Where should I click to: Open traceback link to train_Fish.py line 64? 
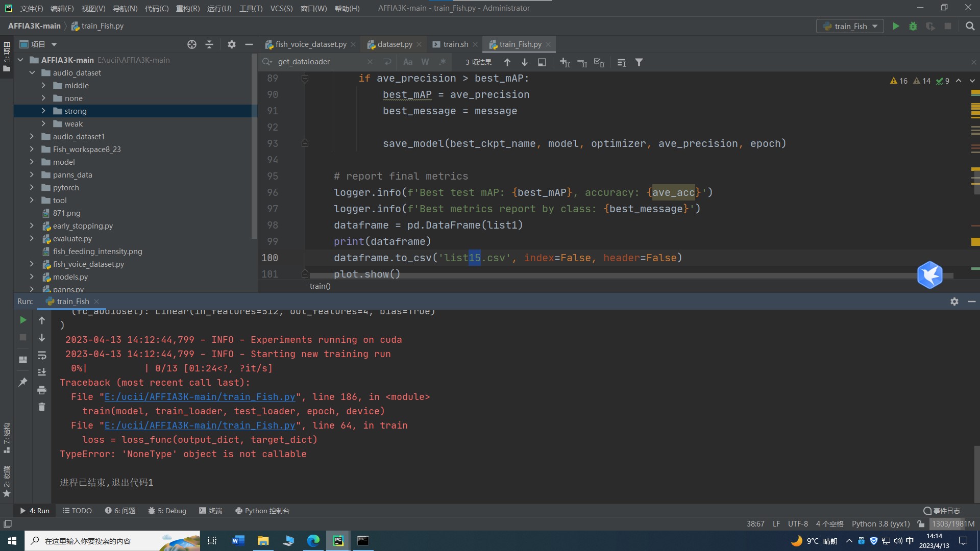point(200,425)
